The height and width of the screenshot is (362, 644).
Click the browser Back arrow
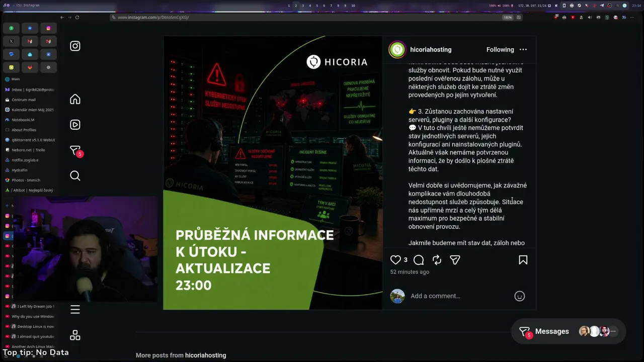[x=62, y=17]
